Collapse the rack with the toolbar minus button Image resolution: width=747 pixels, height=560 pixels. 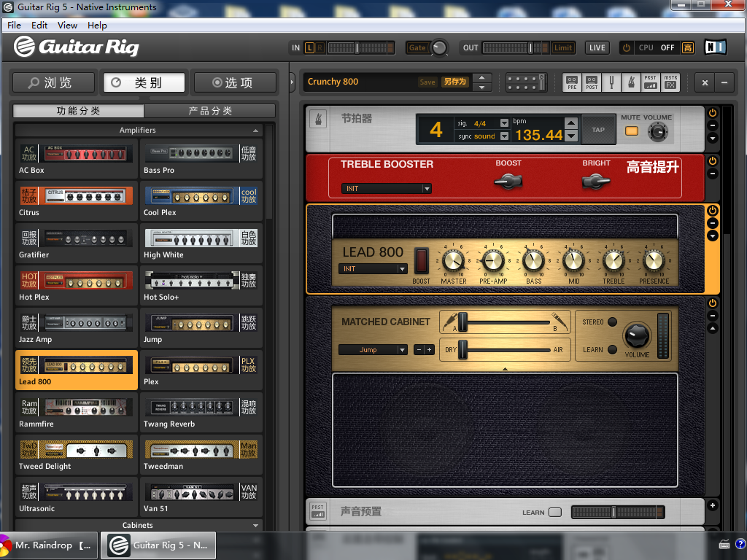(x=724, y=82)
